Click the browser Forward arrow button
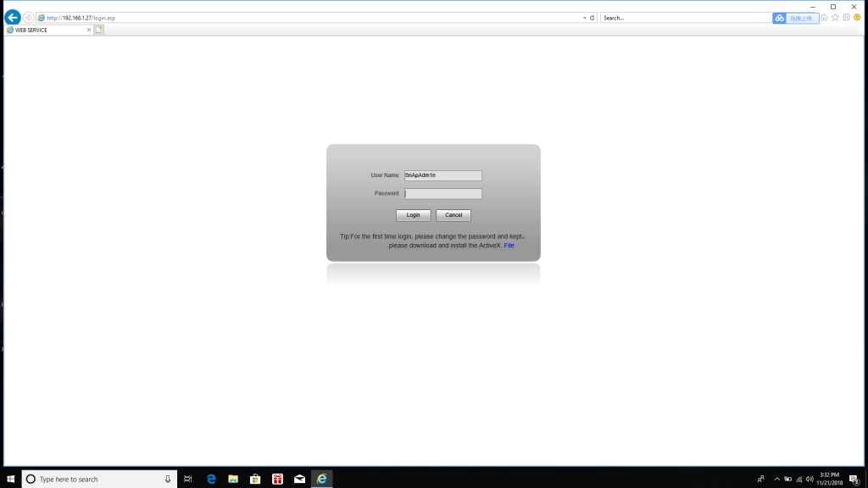Image resolution: width=868 pixels, height=488 pixels. (28, 18)
